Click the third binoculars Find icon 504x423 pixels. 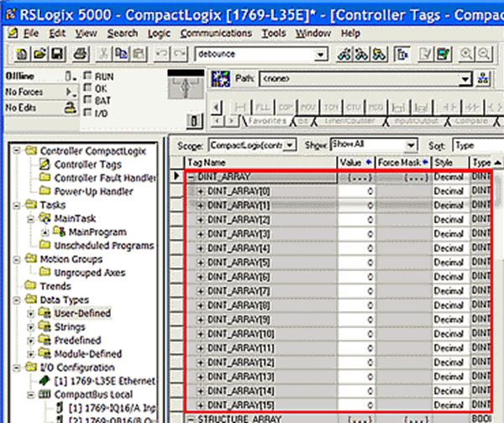[380, 54]
